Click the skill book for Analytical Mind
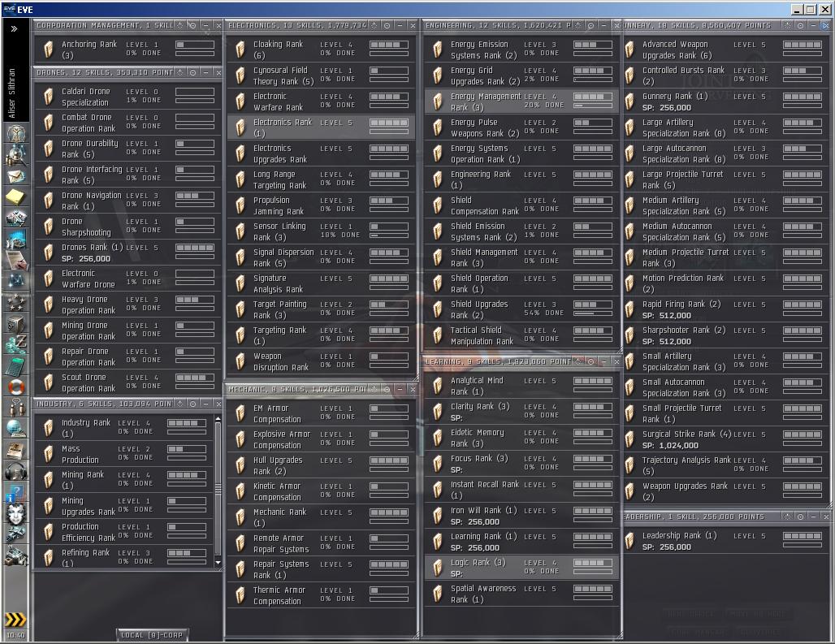 [x=438, y=386]
